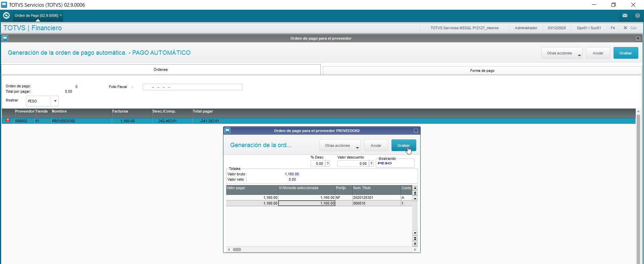Switch to the Órdenes tab
Screen dimensions: 644x264
tap(161, 70)
